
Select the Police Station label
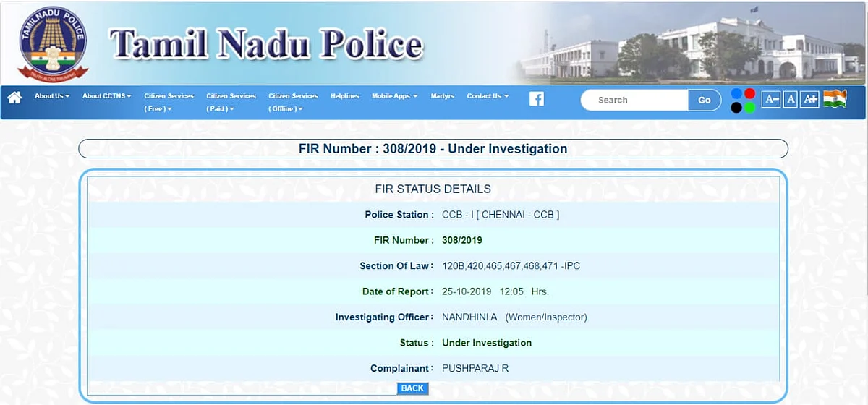click(x=399, y=215)
